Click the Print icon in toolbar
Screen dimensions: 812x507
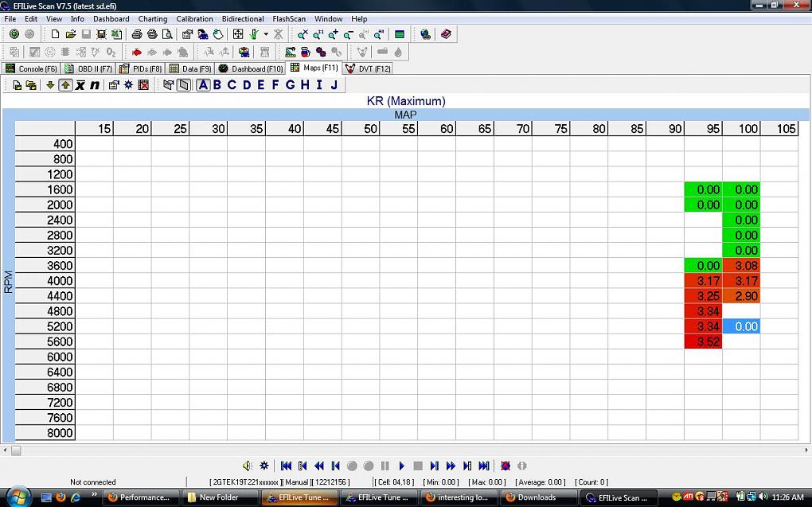coord(137,34)
